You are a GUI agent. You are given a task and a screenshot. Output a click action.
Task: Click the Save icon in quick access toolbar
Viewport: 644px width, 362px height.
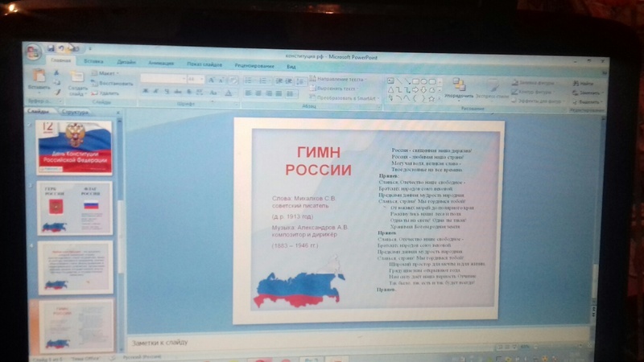(51, 48)
